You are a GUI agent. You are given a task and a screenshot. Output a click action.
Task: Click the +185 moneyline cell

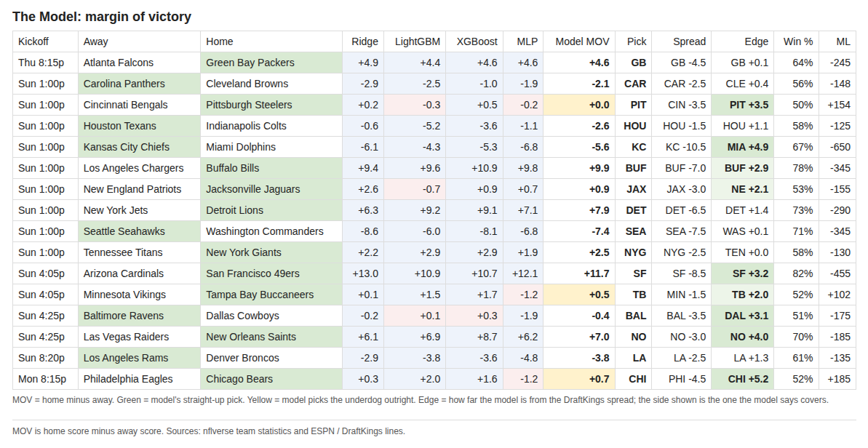[837, 379]
